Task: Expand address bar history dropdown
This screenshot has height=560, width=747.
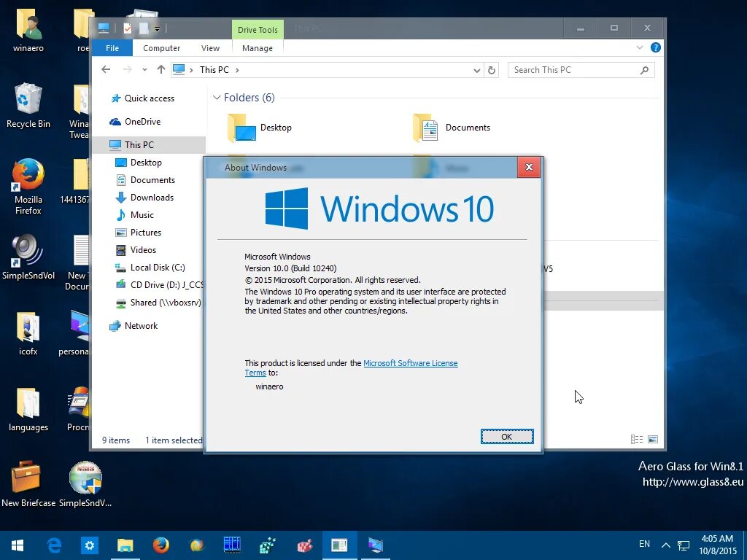Action: click(476, 70)
